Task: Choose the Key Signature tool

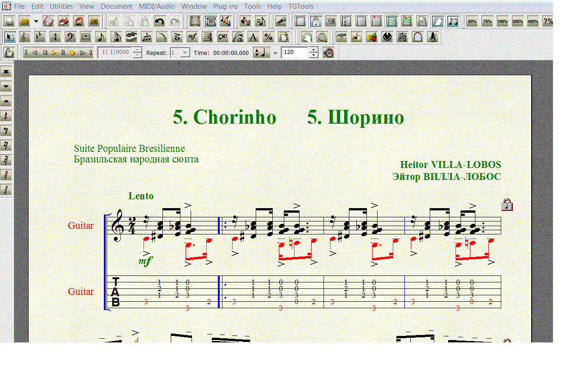Action: coord(40,37)
